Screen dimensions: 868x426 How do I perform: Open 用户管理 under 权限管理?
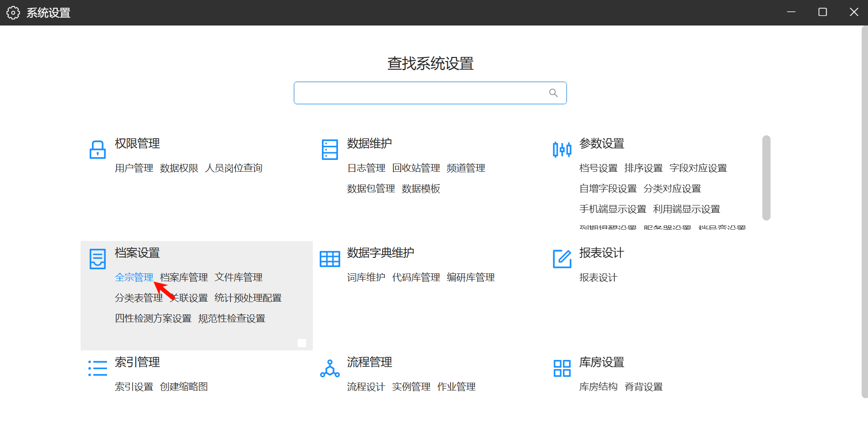[134, 168]
